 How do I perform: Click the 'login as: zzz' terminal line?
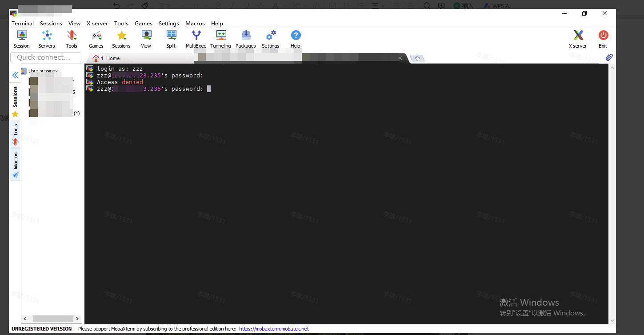tap(120, 69)
